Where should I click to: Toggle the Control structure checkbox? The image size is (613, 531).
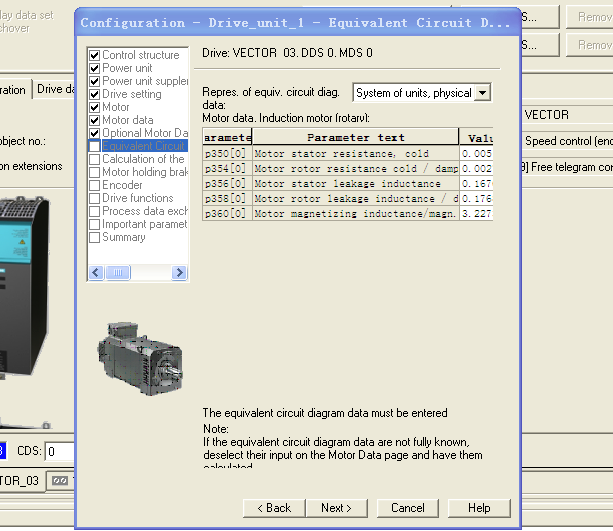pyautogui.click(x=94, y=55)
